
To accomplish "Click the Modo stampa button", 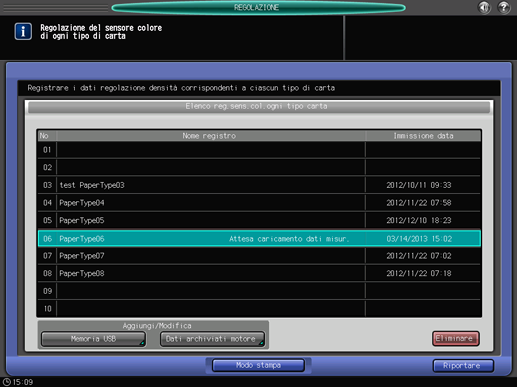I will click(258, 365).
